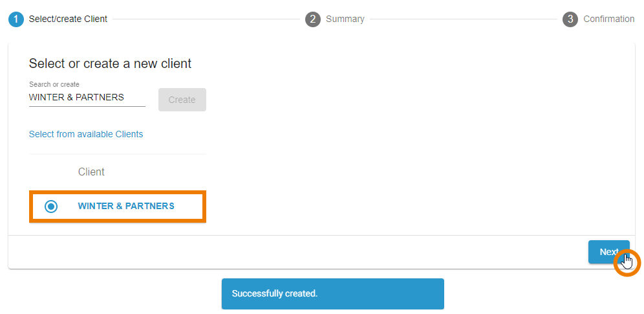Click the connector line between Summary and Confirmation
This screenshot has height=314, width=644.
[462, 19]
